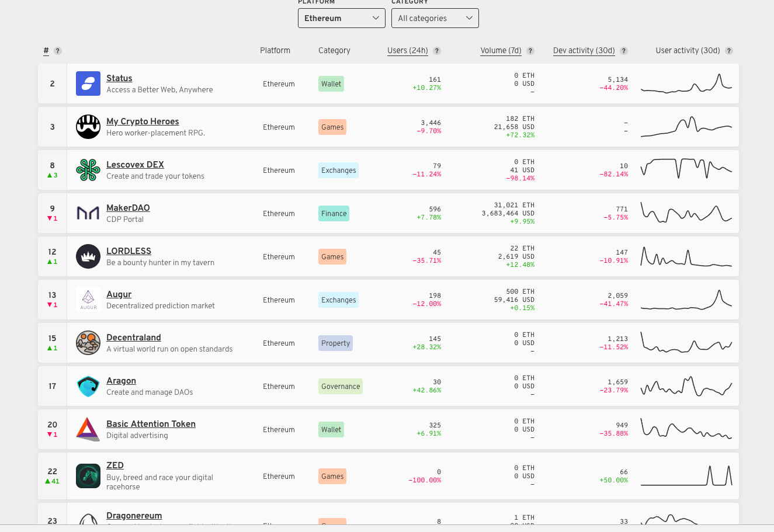
Task: Click 'Decentralized prediction market' description
Action: pyautogui.click(x=161, y=306)
